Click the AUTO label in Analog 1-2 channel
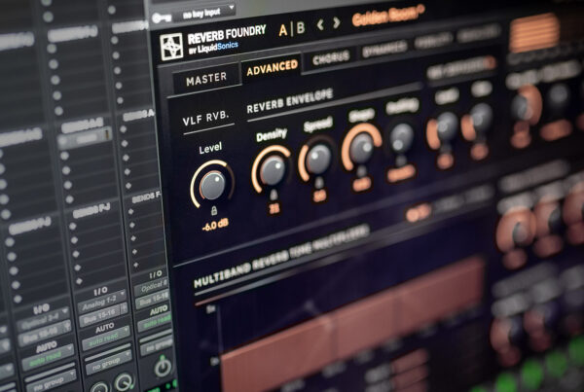584x392 pixels. (x=105, y=328)
